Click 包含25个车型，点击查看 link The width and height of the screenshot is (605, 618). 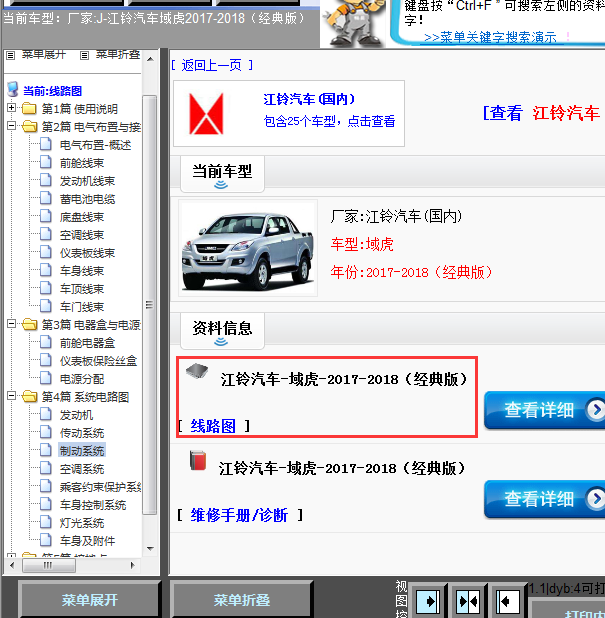point(329,121)
